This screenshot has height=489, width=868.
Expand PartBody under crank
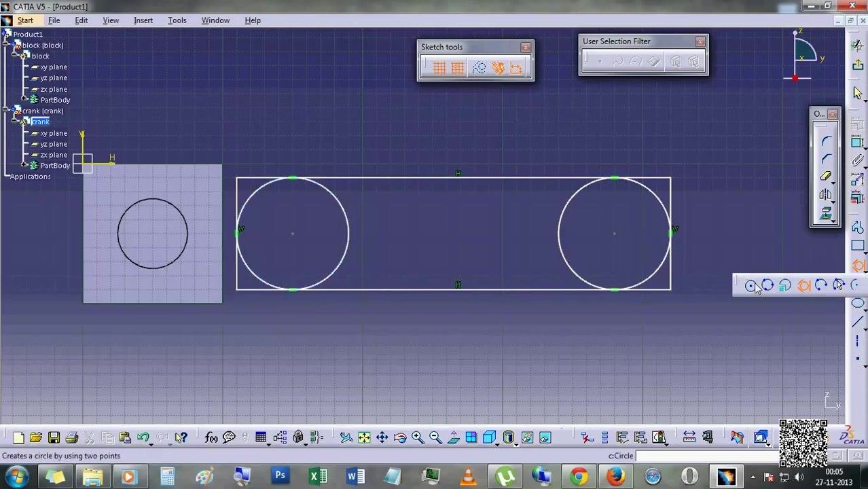coord(24,166)
